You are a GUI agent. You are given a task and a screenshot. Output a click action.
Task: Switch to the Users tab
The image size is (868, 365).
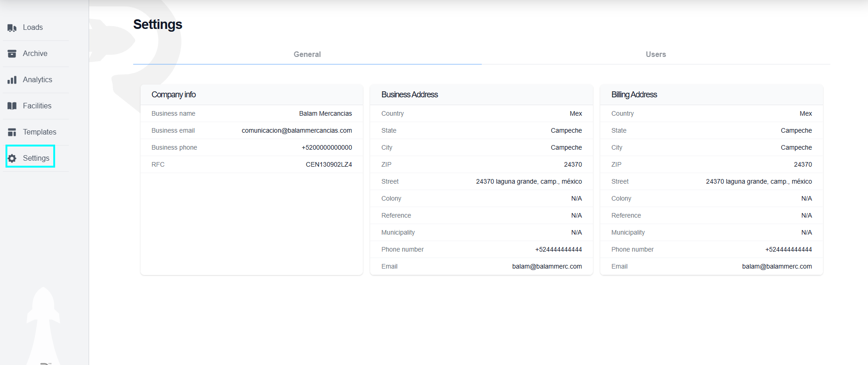click(x=656, y=54)
